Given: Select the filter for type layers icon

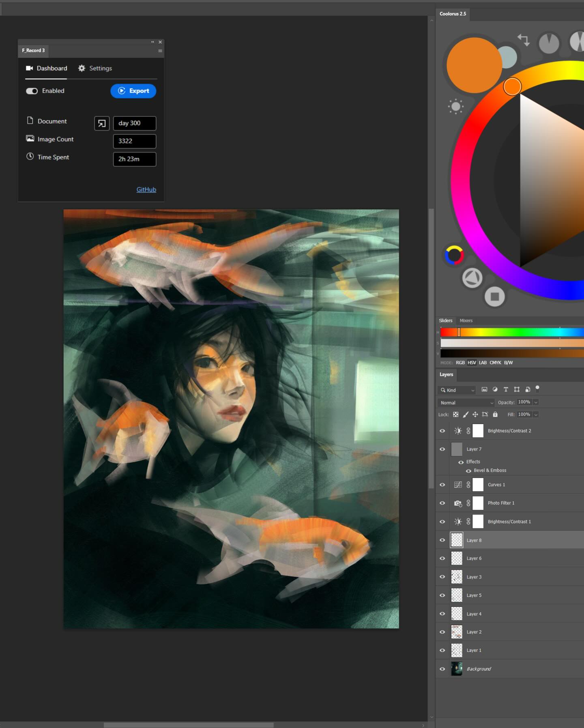Looking at the screenshot, I should (506, 389).
